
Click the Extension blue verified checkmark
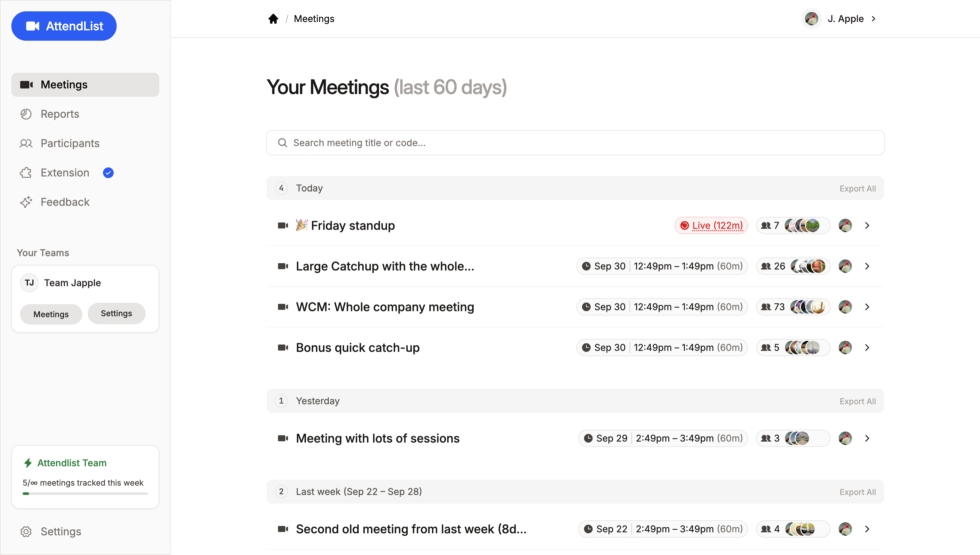pyautogui.click(x=108, y=173)
